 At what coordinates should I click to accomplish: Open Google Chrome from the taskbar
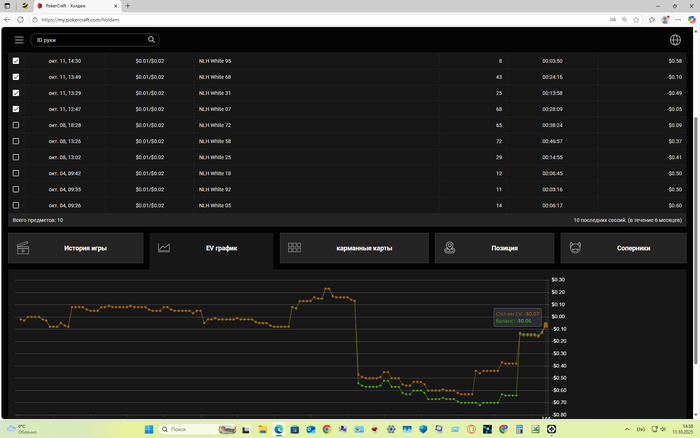point(327,429)
